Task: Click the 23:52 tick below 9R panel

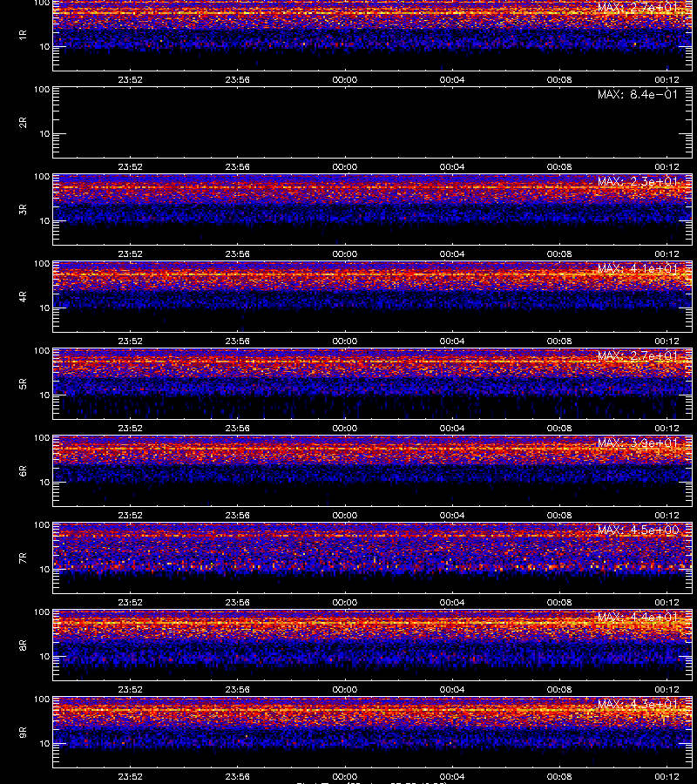Action: click(x=130, y=776)
